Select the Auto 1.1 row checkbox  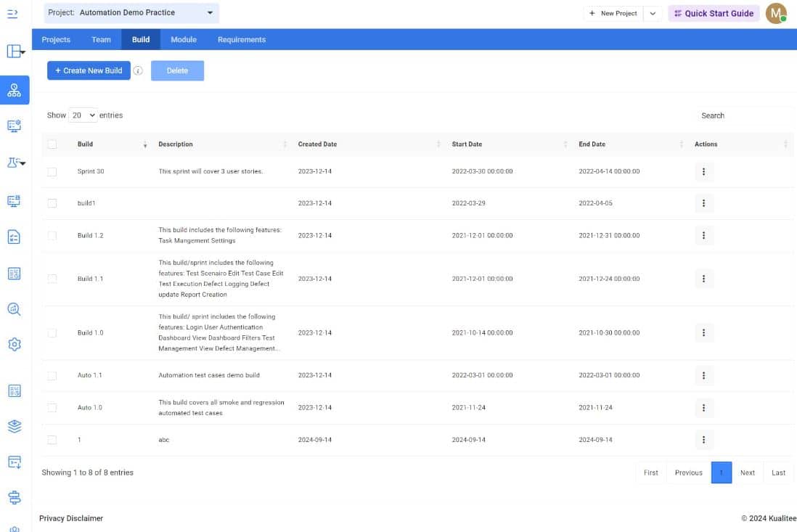(52, 376)
